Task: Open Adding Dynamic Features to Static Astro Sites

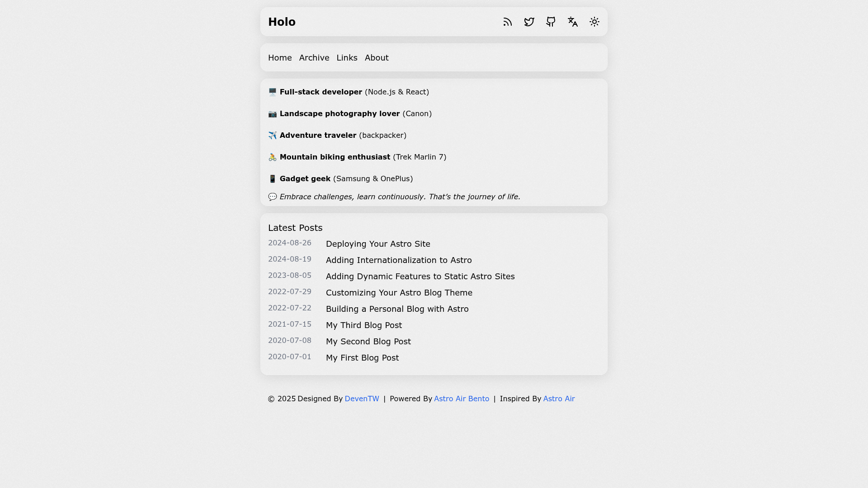Action: [420, 277]
